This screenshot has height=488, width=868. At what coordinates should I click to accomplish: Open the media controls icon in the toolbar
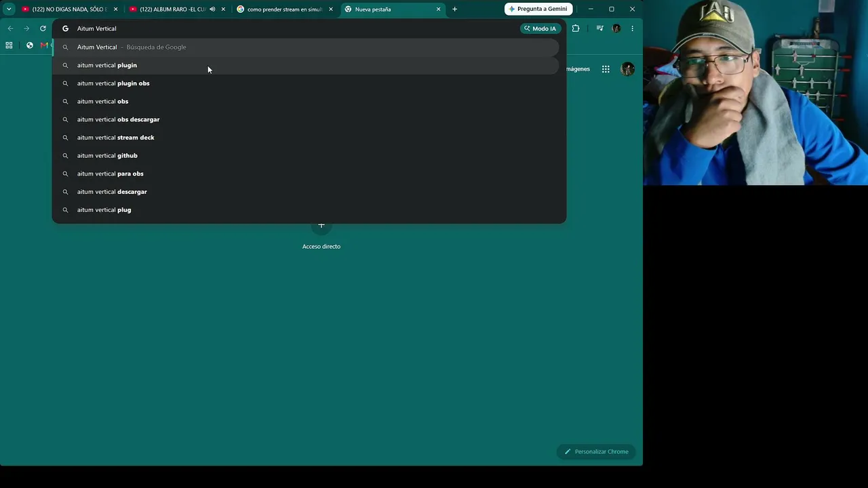[x=599, y=28]
